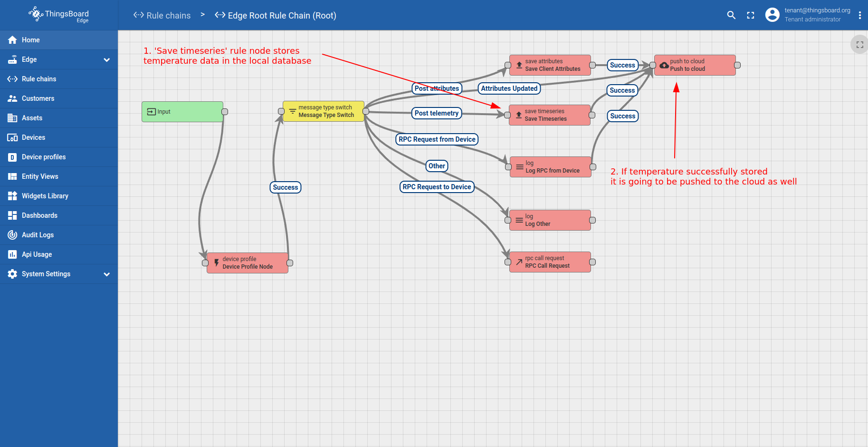The image size is (868, 447).
Task: Click the cloud icon on Push to cloud node
Action: (x=664, y=65)
